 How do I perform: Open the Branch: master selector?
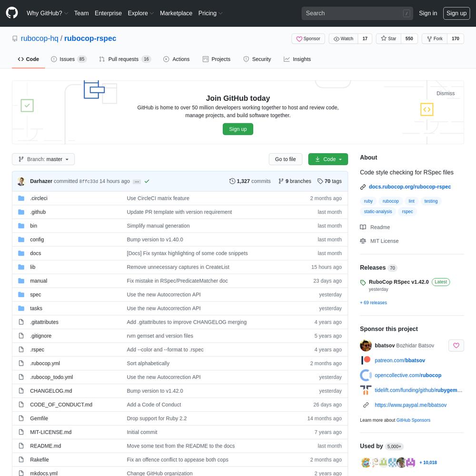[43, 159]
